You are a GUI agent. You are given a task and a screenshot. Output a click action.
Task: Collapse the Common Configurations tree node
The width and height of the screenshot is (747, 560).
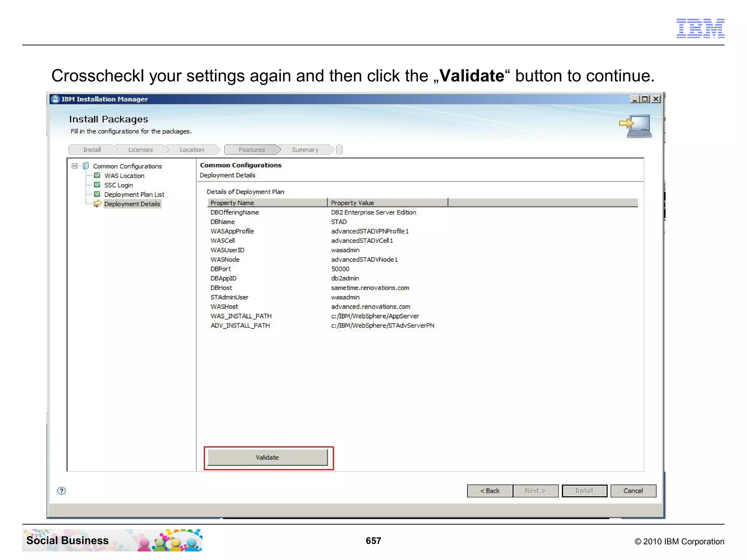click(74, 166)
